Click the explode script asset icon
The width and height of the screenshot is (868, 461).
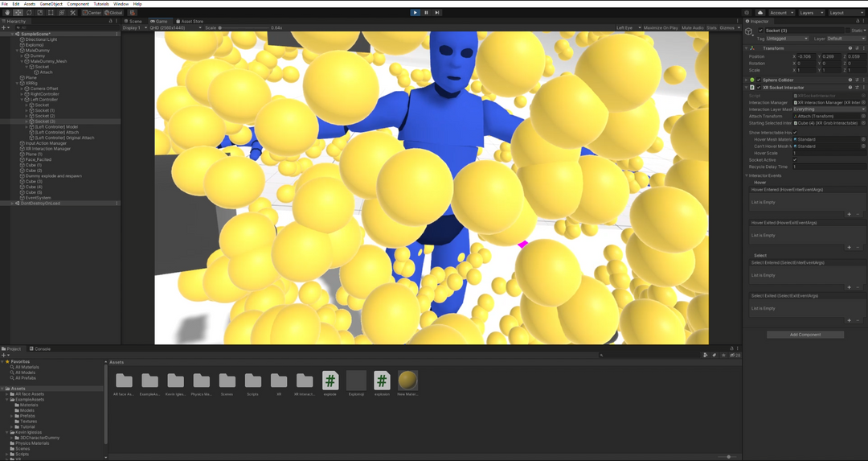[330, 381]
